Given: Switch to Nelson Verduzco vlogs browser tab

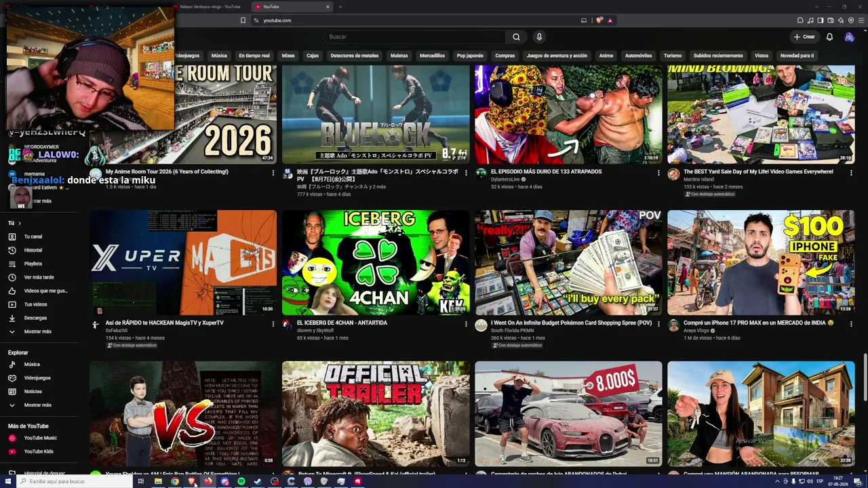Looking at the screenshot, I should [210, 7].
